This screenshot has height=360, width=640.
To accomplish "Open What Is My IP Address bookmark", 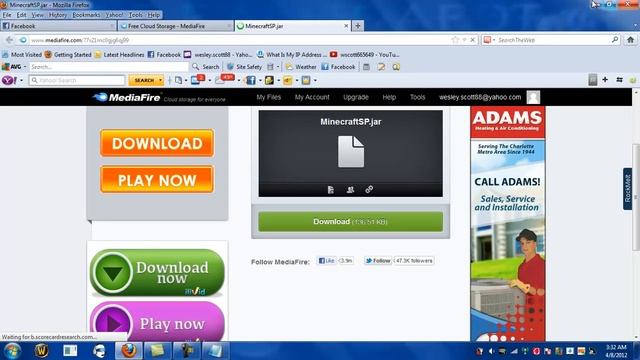I will pos(291,54).
